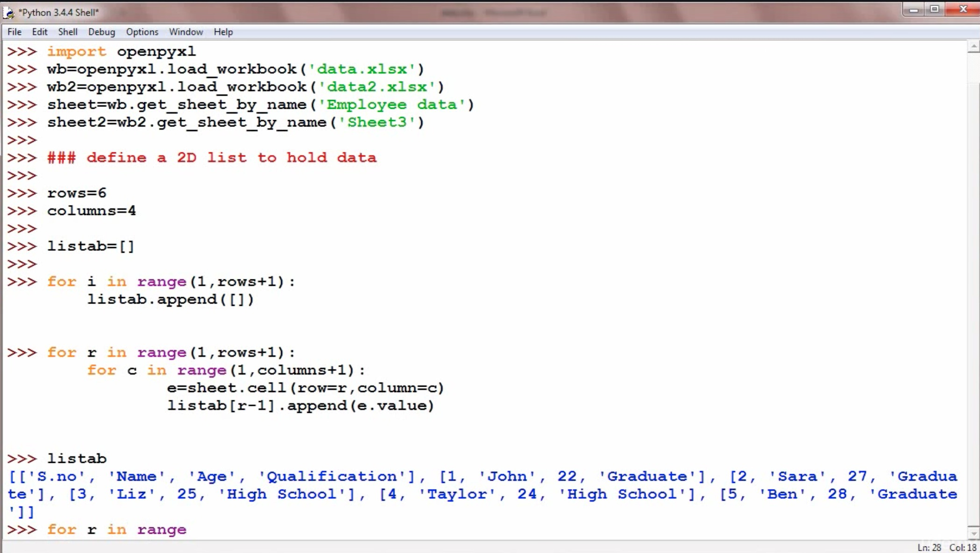980x553 pixels.
Task: Click the Help menu item
Action: click(x=223, y=32)
